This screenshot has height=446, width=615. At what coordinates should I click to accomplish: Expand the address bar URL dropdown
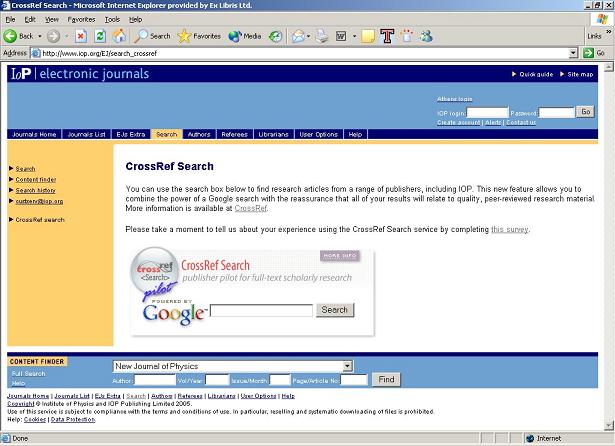573,53
